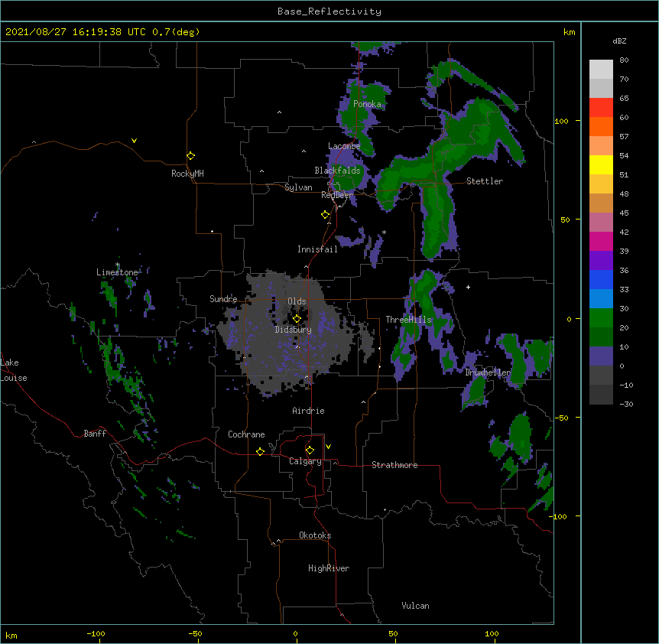Pick the slate purple 0-10 dBZ legend swatch
Image resolution: width=659 pixels, height=644 pixels.
click(x=601, y=356)
